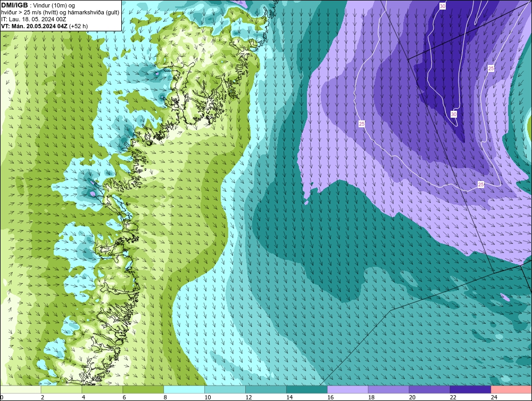Click the 'DMI/IGB' title text
The height and width of the screenshot is (401, 532).
14,5
